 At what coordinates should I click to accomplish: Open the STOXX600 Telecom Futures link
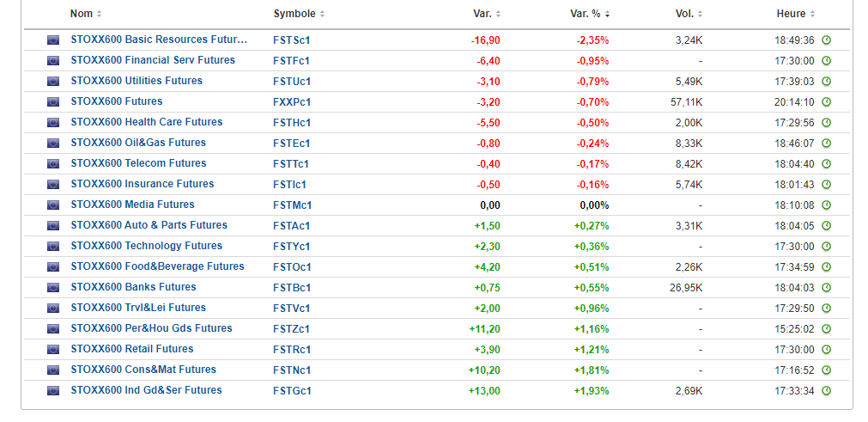(142, 163)
